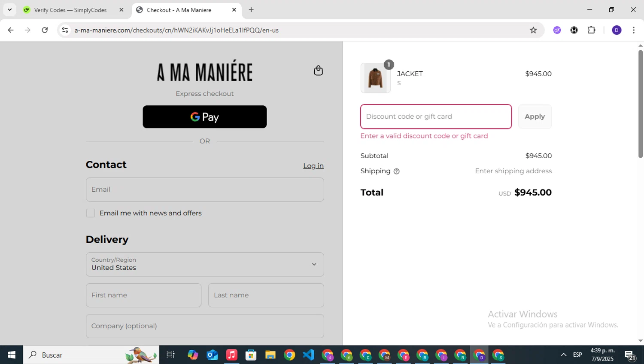This screenshot has height=364, width=644.
Task: Click the shipping help question mark icon
Action: [x=397, y=171]
